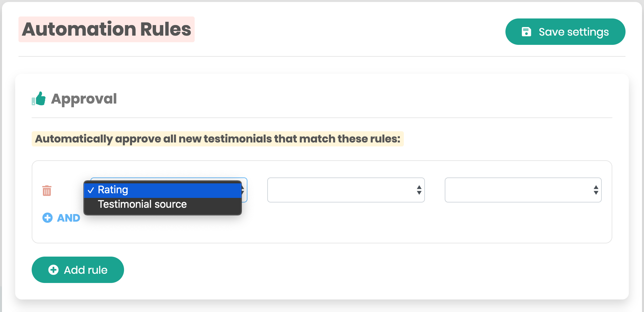Click the plus icon in Add rule
Screen dimensions: 644x312
pyautogui.click(x=53, y=270)
